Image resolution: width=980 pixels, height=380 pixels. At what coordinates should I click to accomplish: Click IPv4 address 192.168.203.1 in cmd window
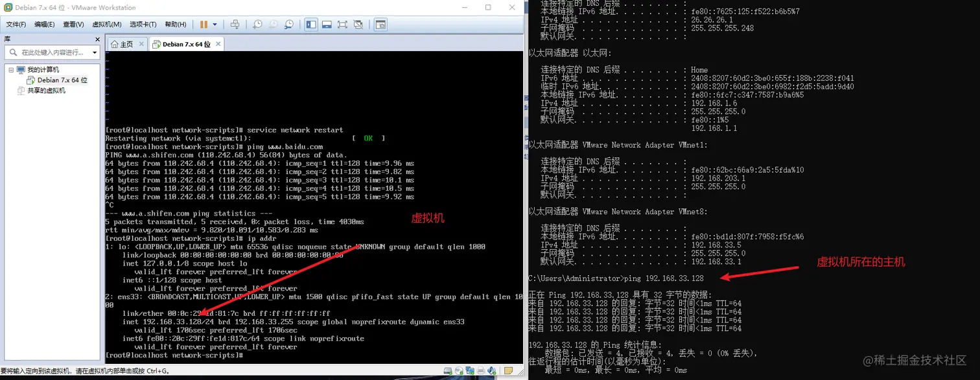(718, 178)
